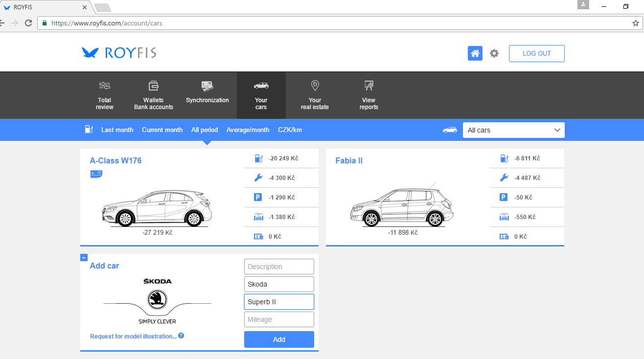644x359 pixels.
Task: Click the A-Class W176 car illustration
Action: (x=157, y=208)
